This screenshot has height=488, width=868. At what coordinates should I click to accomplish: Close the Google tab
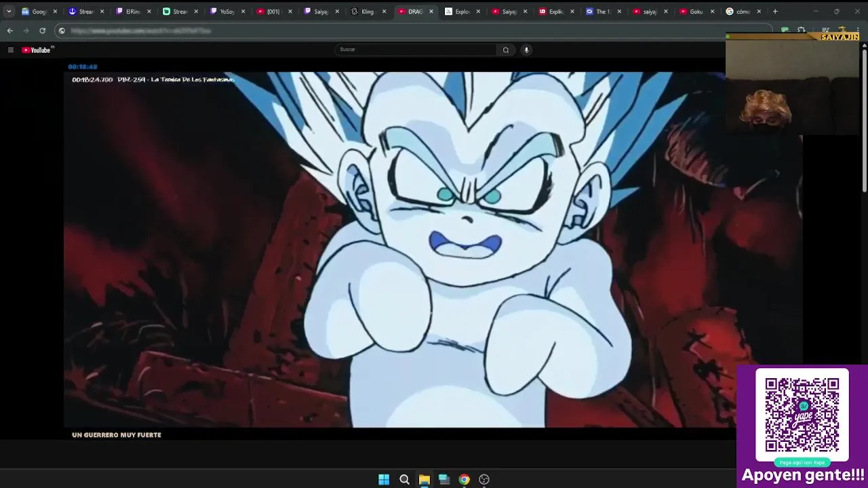tap(55, 12)
